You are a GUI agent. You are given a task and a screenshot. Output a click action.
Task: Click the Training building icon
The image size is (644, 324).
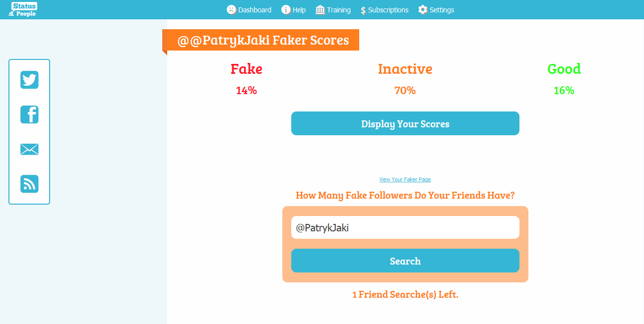[x=320, y=10]
